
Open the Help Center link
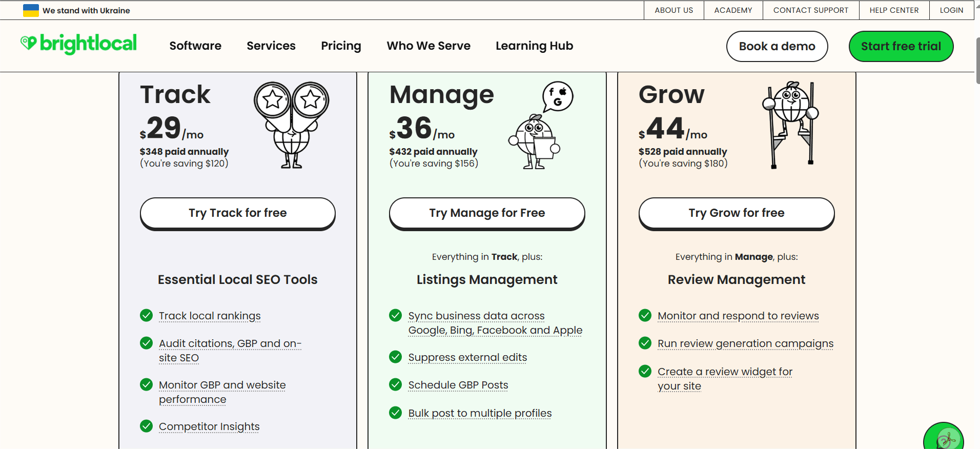pyautogui.click(x=894, y=10)
